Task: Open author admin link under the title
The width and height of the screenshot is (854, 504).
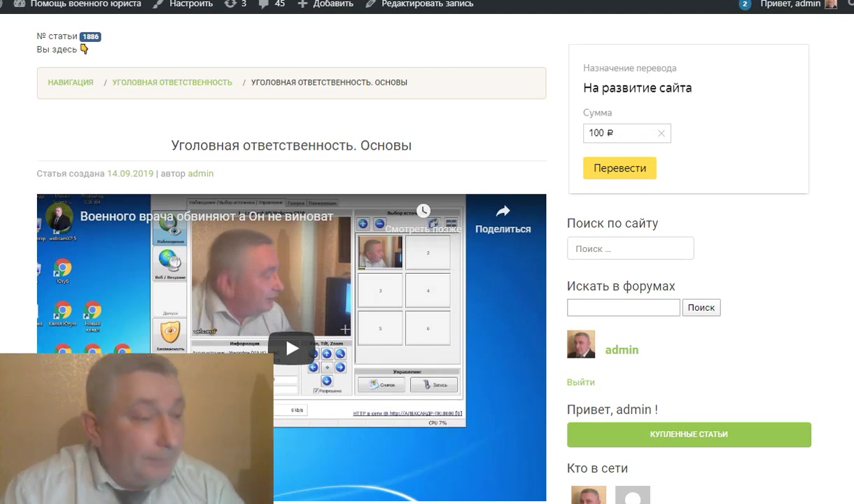Action: pos(201,174)
